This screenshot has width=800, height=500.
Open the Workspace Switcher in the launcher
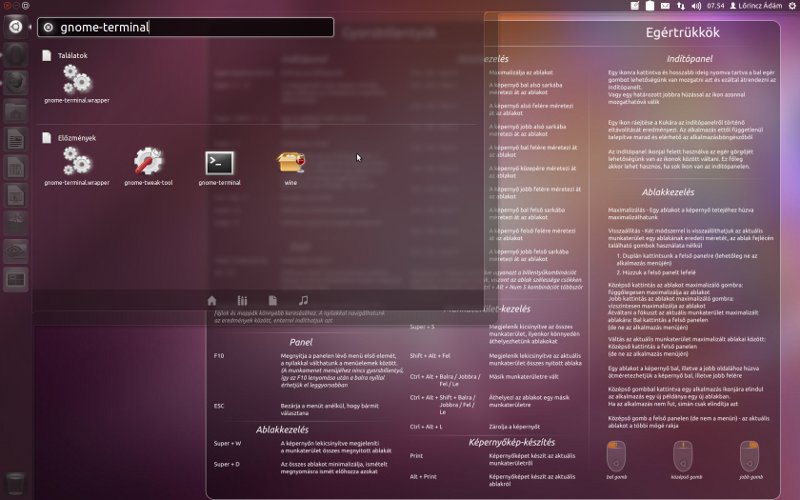coord(15,279)
